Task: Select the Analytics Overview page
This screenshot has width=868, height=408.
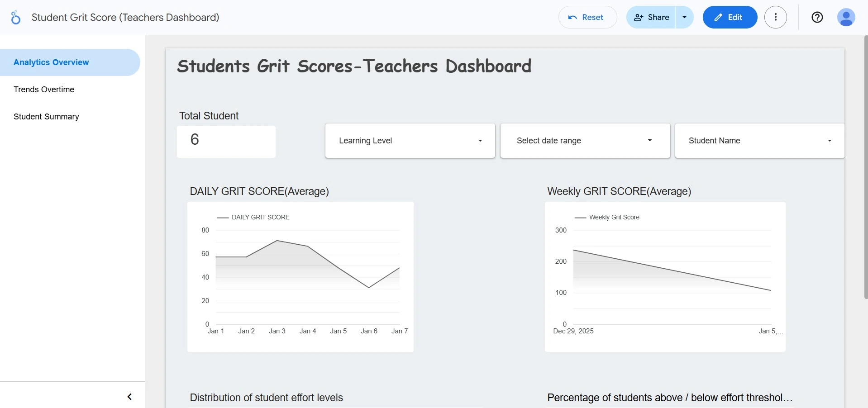Action: 51,62
